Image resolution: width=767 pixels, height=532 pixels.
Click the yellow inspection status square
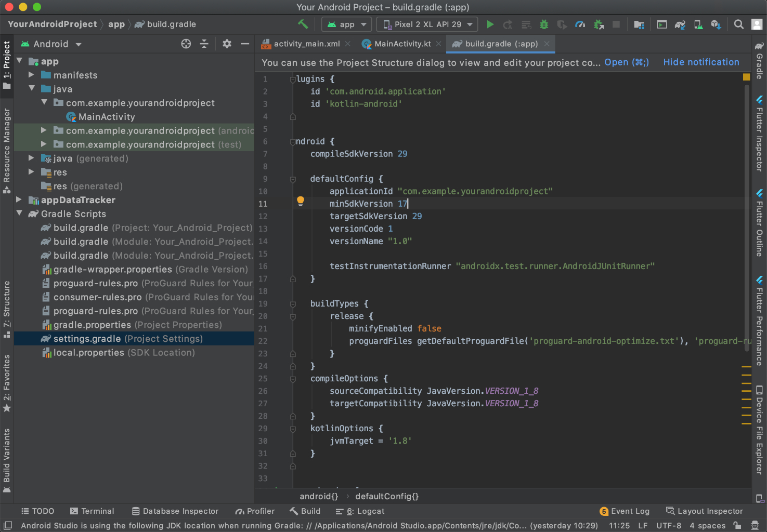pyautogui.click(x=747, y=77)
